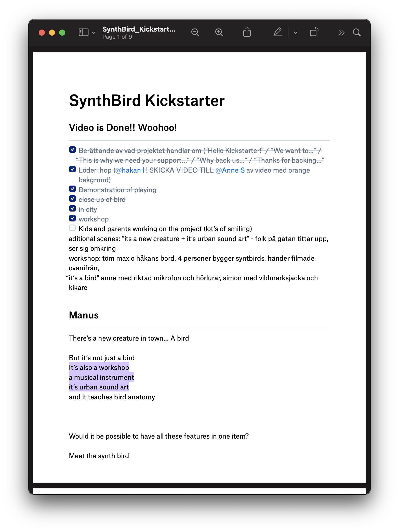Uncheck the 'in city' checkbox
Viewport: 399px width, 532px height.
point(73,208)
